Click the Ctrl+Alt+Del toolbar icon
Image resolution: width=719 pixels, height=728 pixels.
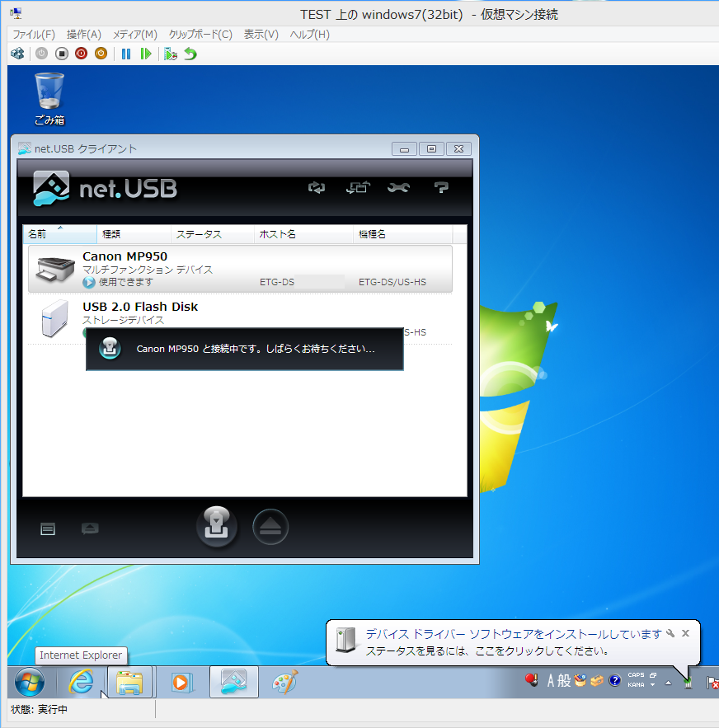17,54
